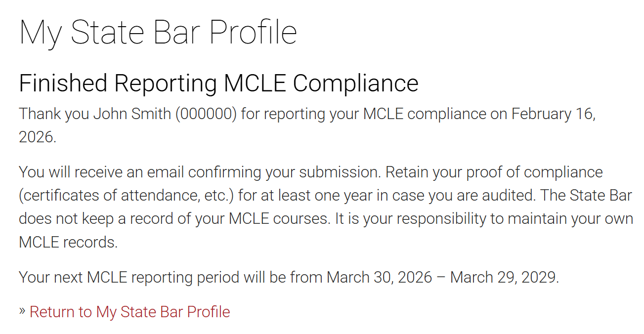Click the words 'in case you are audited'
Image resolution: width=644 pixels, height=334 pixels.
[x=474, y=196]
